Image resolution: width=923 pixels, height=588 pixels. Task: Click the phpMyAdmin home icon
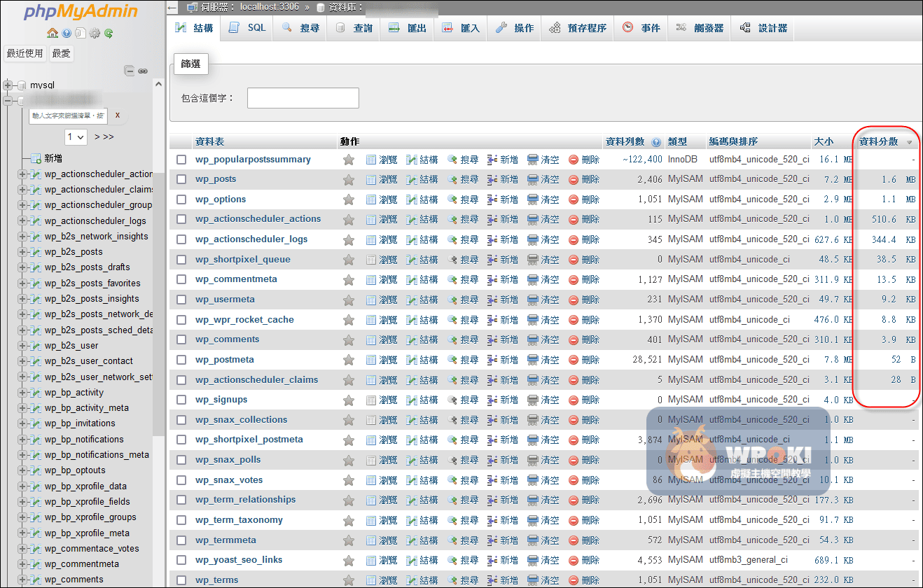point(53,34)
